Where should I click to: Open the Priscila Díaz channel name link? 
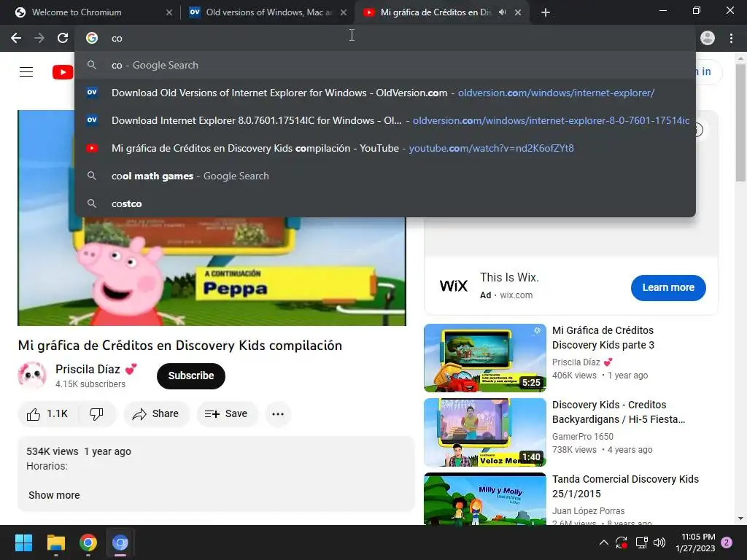[88, 369]
